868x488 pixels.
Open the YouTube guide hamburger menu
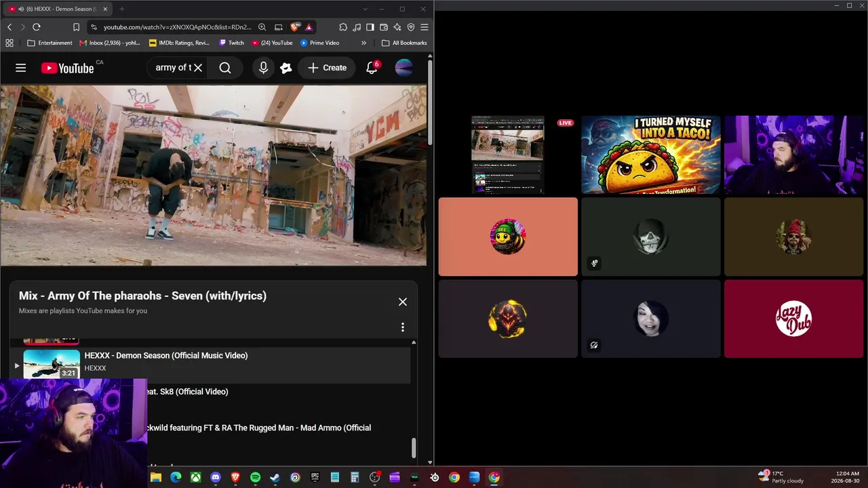click(x=21, y=68)
